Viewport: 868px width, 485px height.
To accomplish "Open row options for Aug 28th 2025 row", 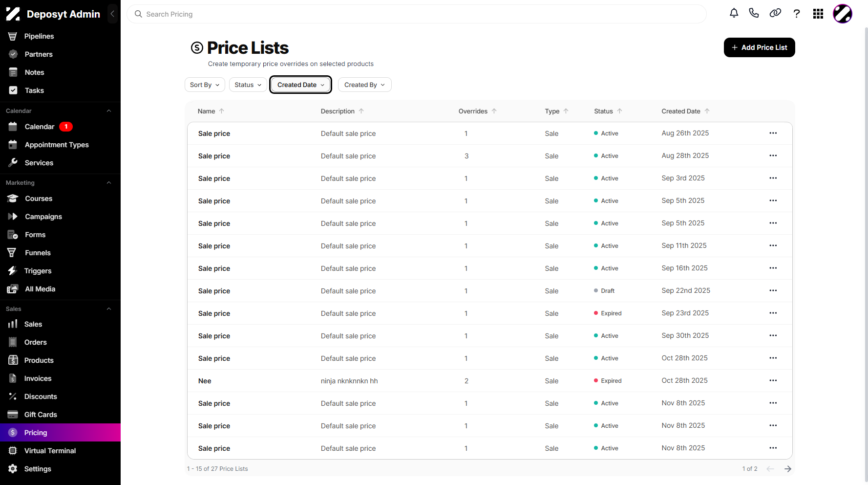I will (773, 155).
